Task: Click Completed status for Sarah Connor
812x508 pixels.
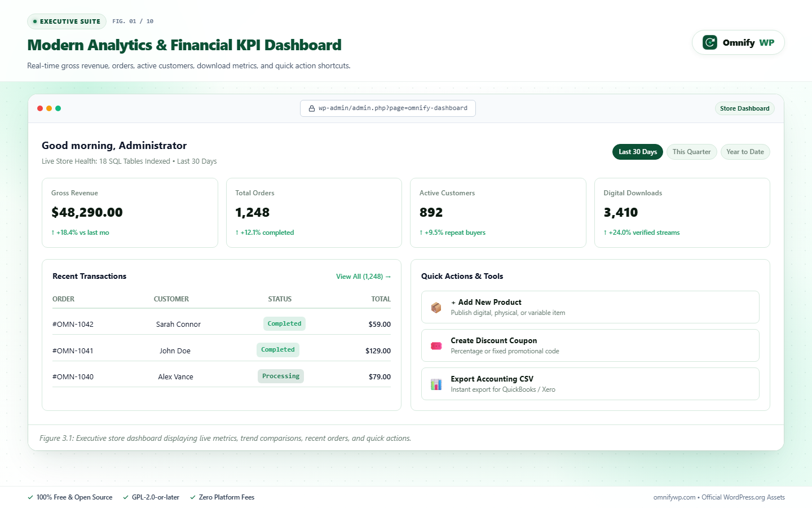Action: (284, 324)
